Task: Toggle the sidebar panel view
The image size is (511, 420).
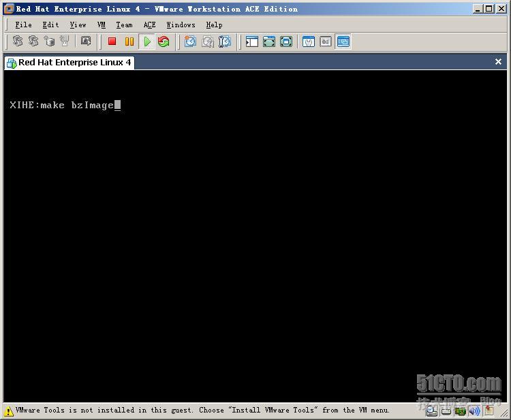Action: pos(252,42)
